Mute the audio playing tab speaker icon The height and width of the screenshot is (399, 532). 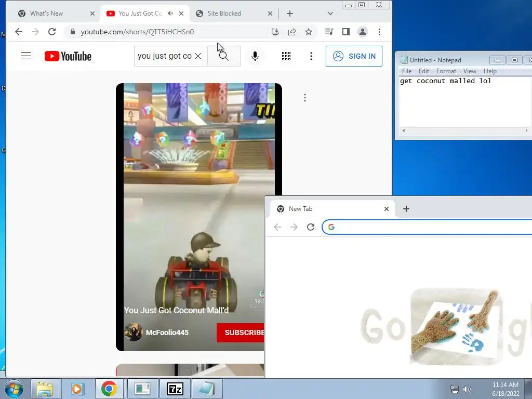[x=170, y=14]
